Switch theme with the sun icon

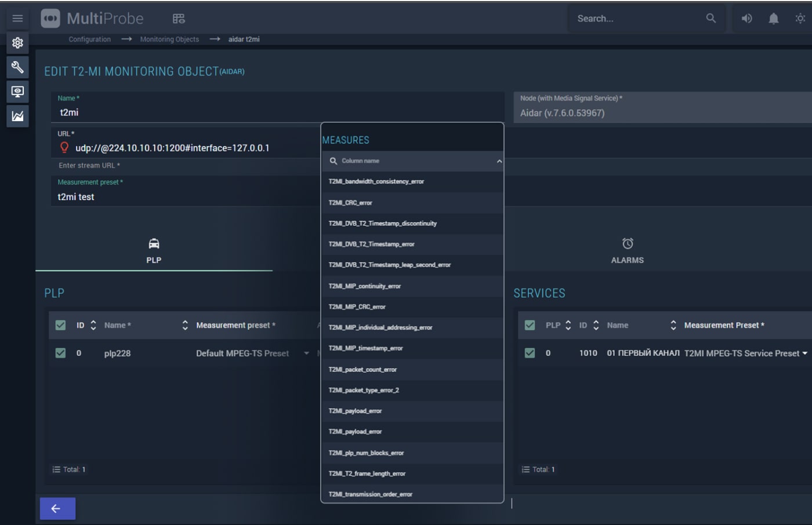click(x=800, y=19)
